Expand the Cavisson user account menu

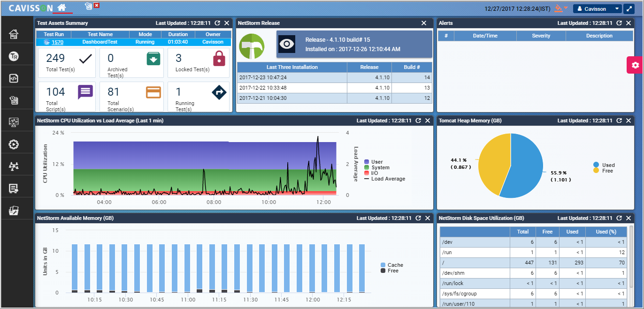(x=597, y=8)
